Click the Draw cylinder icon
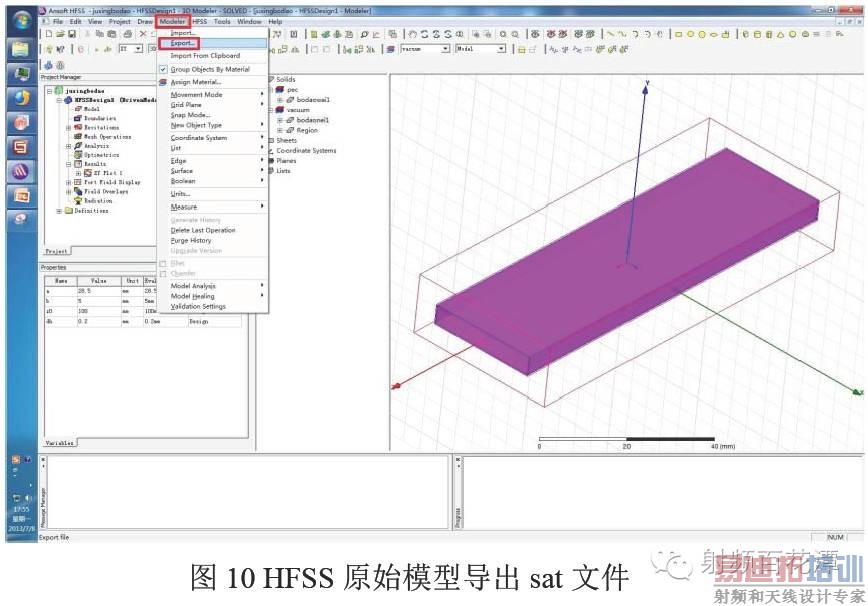The width and height of the screenshot is (868, 606). (x=757, y=34)
